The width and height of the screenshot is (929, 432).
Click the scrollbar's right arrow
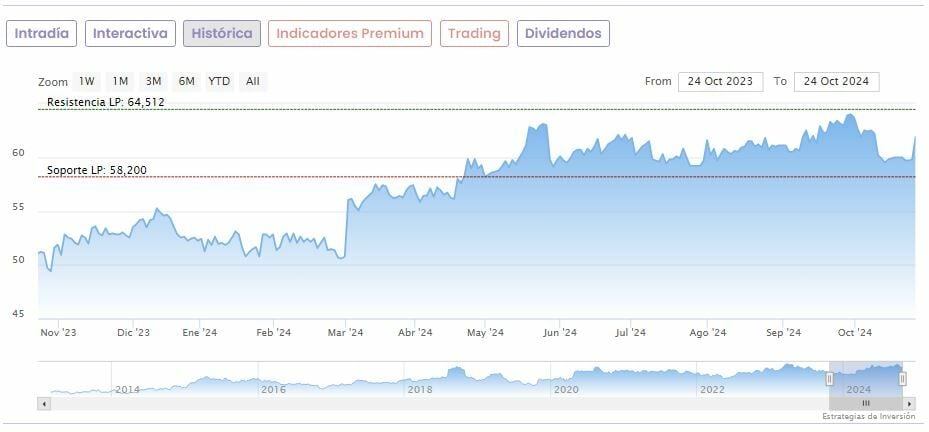point(911,403)
